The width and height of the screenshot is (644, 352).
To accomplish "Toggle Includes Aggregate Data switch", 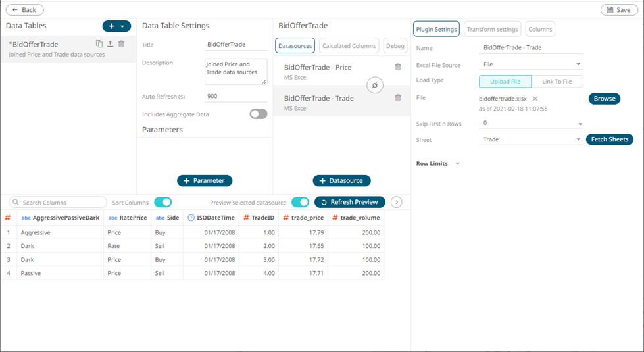I will click(259, 114).
